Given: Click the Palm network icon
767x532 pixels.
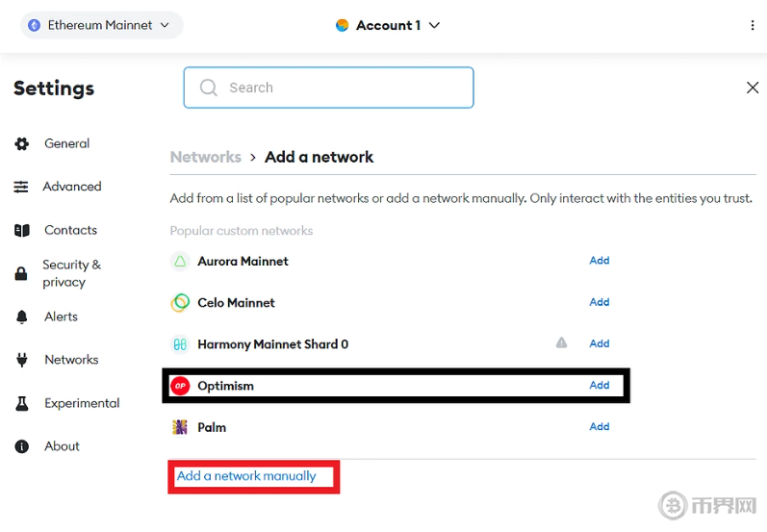Looking at the screenshot, I should point(180,427).
